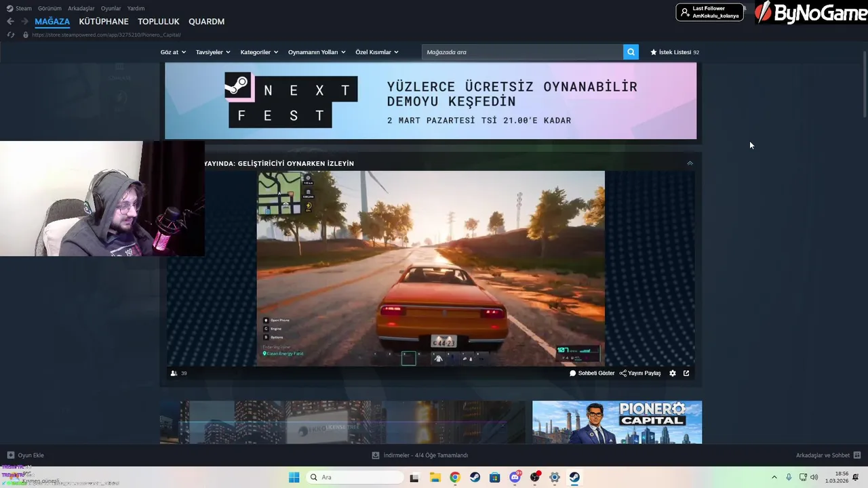Click the network tray icon
This screenshot has width=868, height=488.
[803, 477]
